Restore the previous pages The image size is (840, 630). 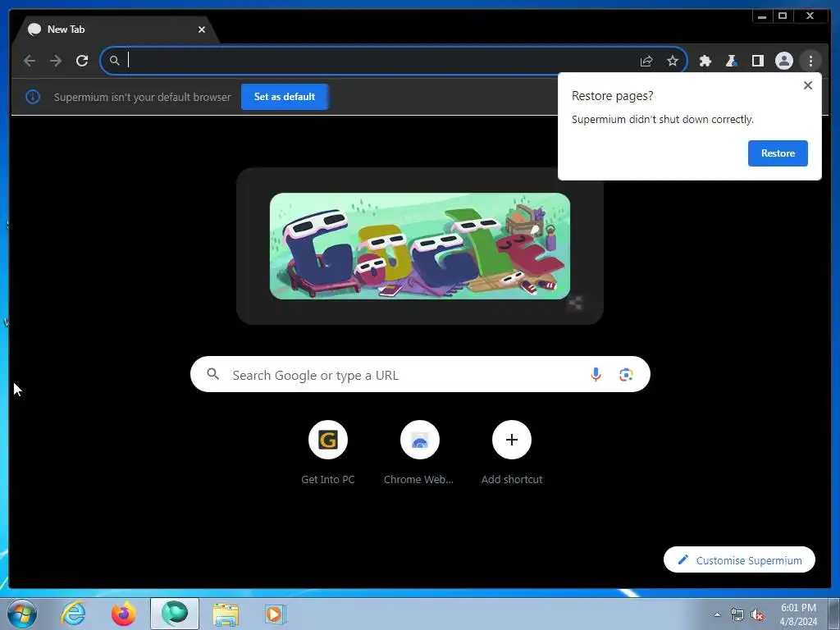coord(778,153)
